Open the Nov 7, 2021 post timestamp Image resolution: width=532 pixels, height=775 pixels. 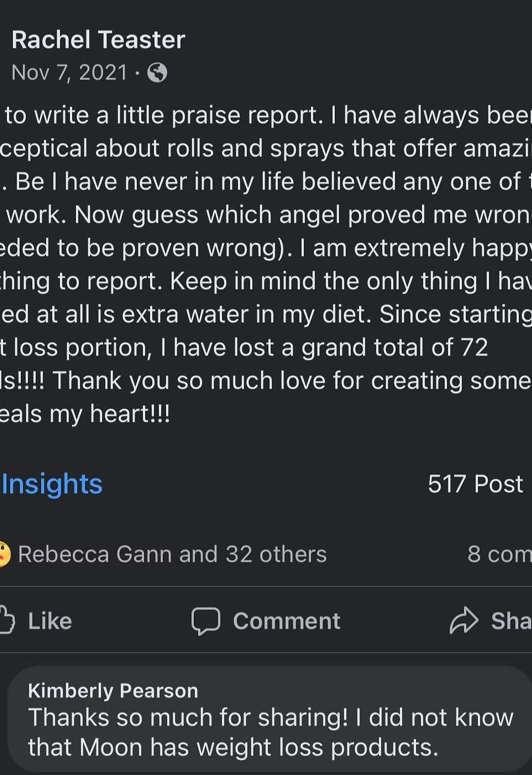[69, 72]
